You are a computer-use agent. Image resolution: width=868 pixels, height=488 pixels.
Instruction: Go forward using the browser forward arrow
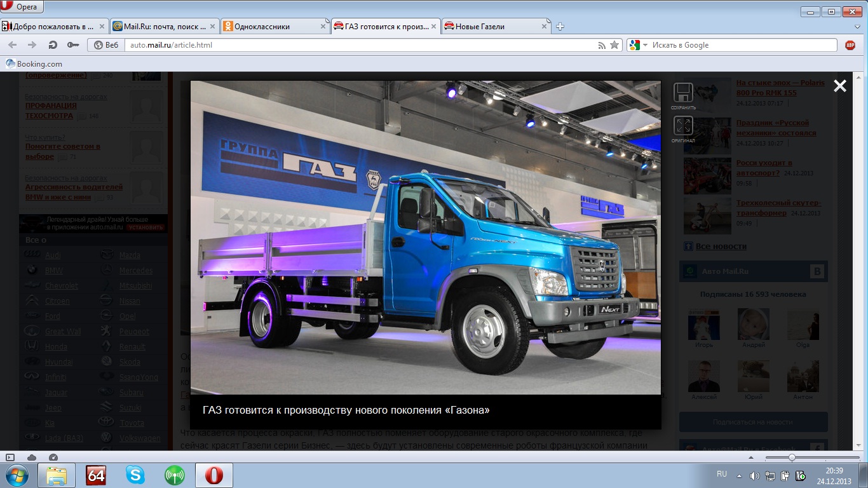pyautogui.click(x=32, y=45)
